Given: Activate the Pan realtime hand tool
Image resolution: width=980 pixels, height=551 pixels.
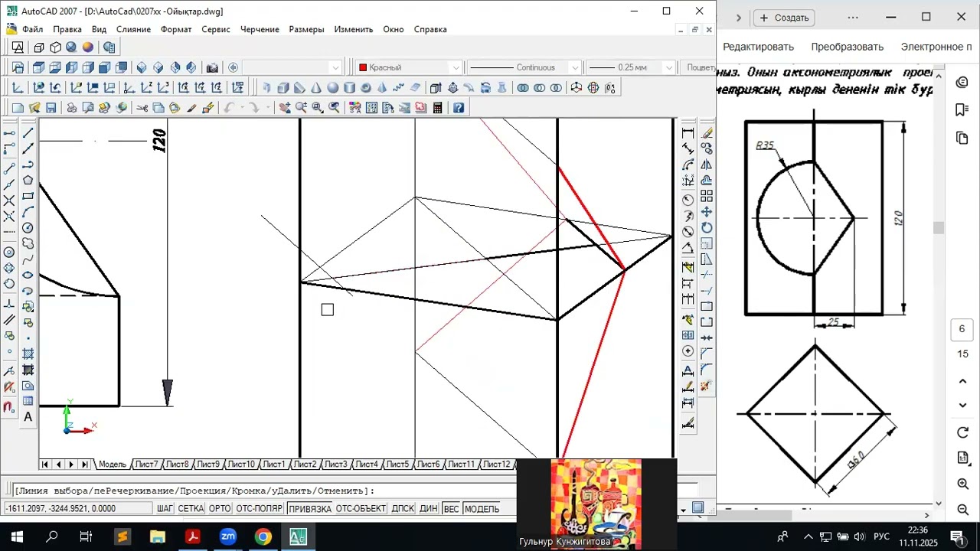Looking at the screenshot, I should [285, 108].
